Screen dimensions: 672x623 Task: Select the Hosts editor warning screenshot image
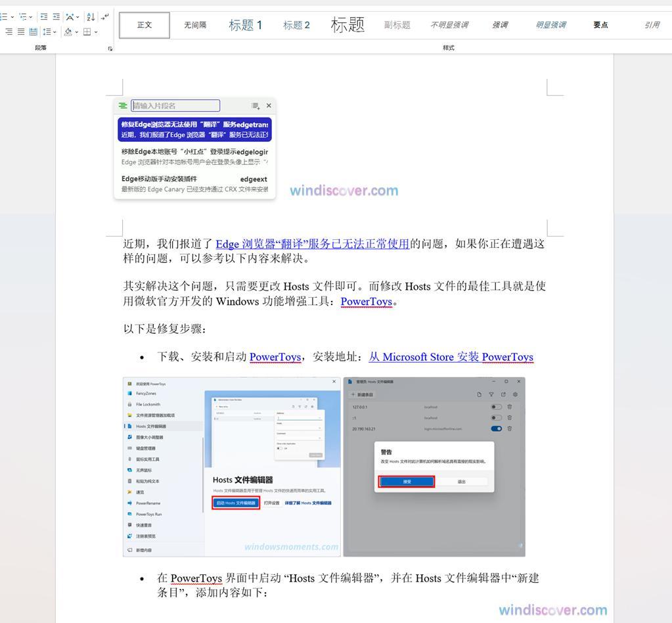434,467
